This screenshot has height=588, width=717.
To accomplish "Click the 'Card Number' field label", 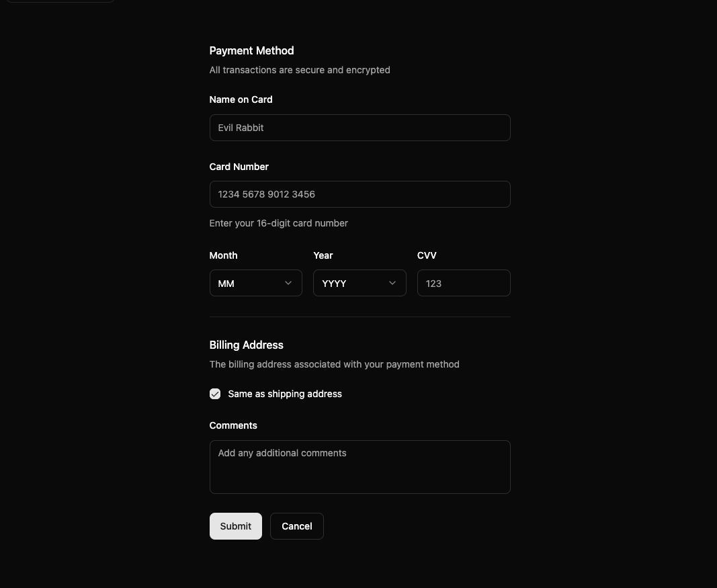I will (239, 167).
